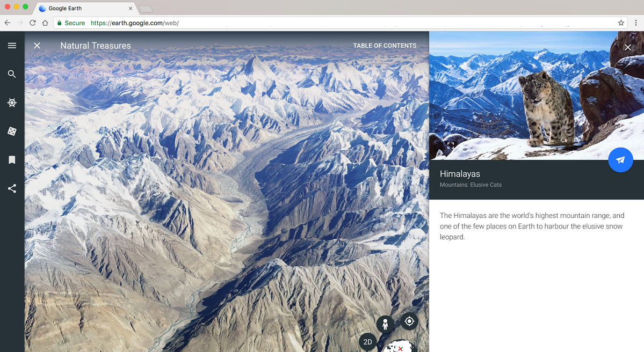Select the Pegman Street View icon
Viewport: 644px width, 352px height.
(385, 324)
